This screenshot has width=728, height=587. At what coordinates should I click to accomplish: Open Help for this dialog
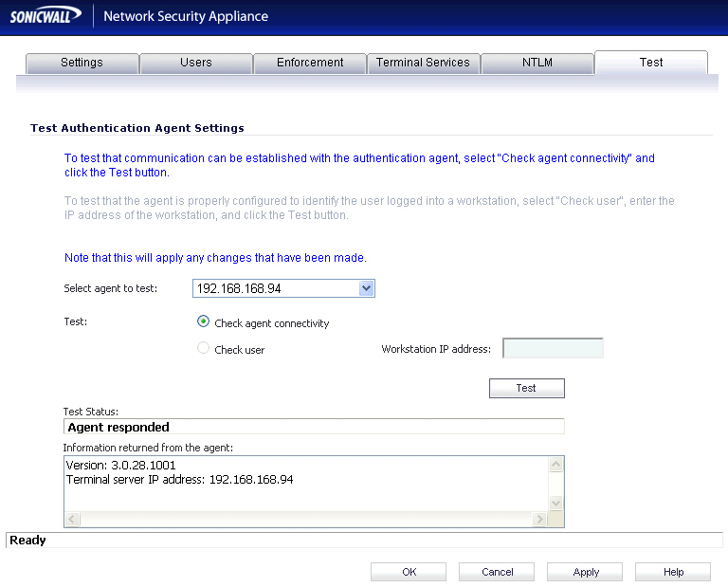pyautogui.click(x=673, y=572)
